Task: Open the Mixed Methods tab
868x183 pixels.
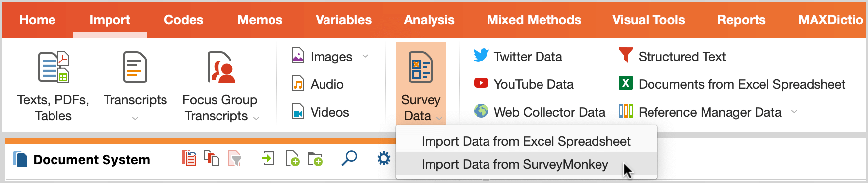Action: [x=534, y=20]
